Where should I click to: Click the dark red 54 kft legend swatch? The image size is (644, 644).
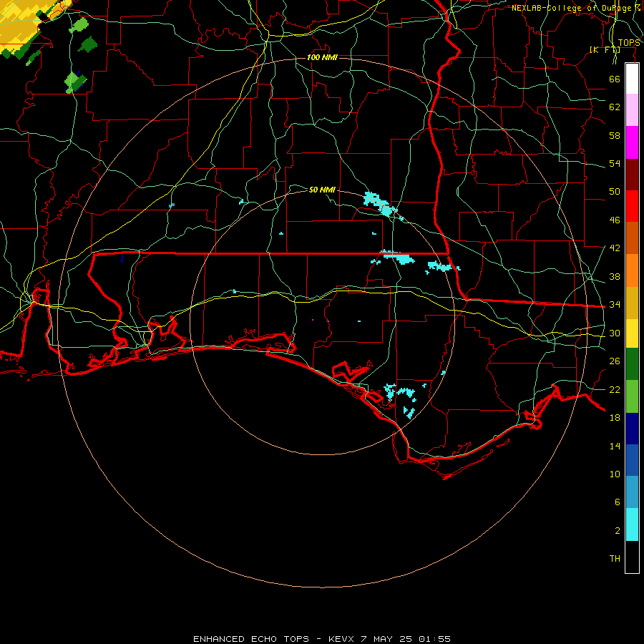632,175
